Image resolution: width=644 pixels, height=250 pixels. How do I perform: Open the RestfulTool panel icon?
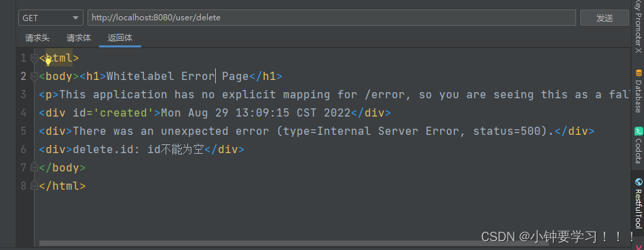639,182
